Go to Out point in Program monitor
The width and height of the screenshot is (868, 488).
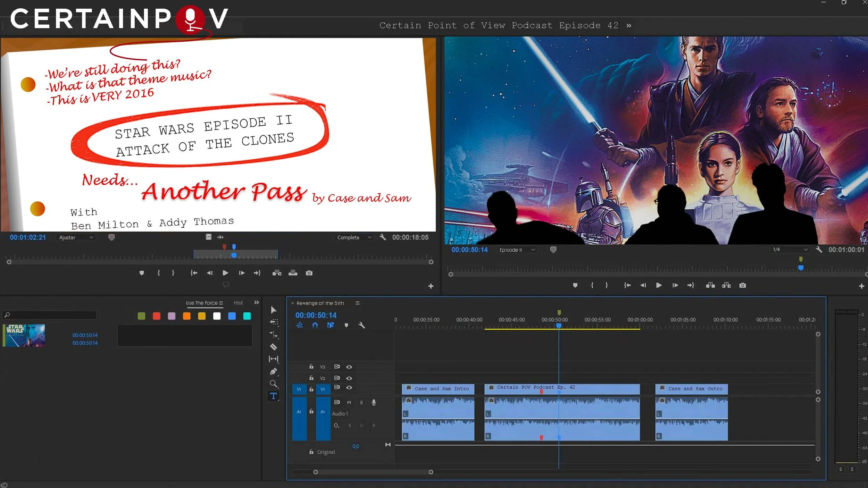point(691,285)
